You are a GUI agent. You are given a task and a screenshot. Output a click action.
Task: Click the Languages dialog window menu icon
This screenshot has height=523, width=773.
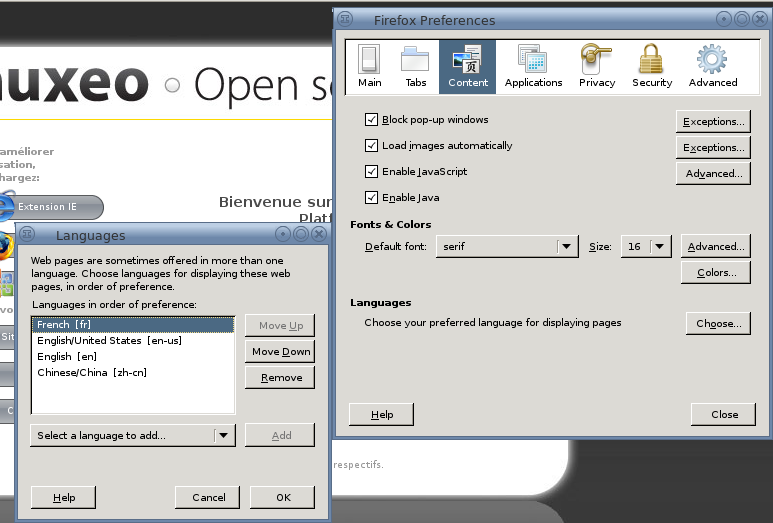27,234
